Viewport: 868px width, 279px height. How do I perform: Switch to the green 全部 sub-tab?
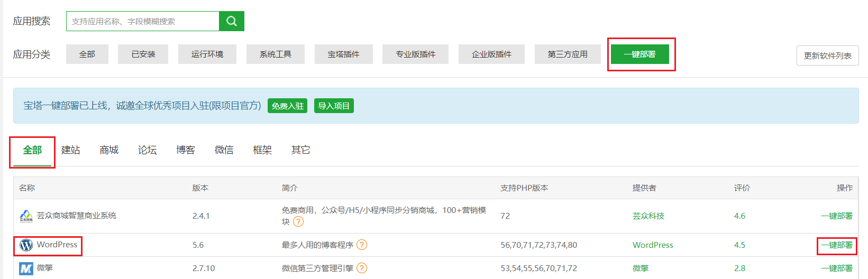[32, 150]
